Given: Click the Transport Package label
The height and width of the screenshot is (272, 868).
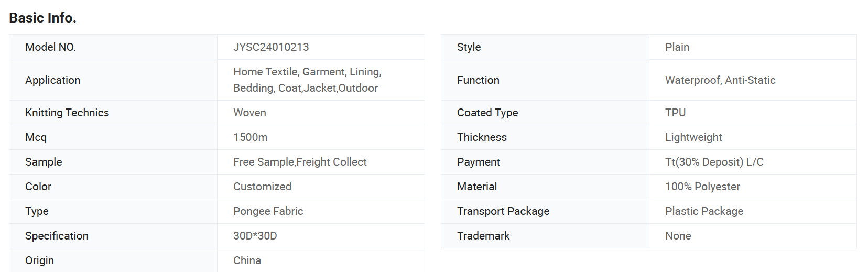Looking at the screenshot, I should pyautogui.click(x=503, y=211).
